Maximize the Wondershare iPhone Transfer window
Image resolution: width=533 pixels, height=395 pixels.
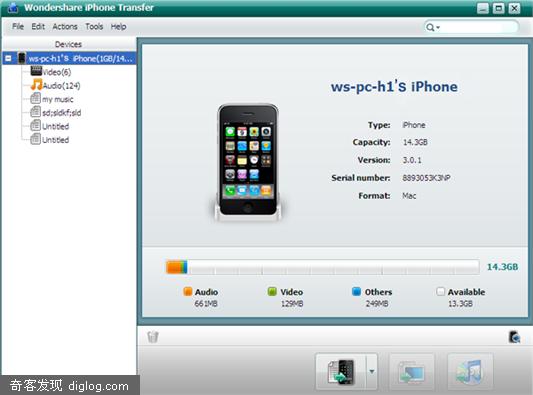coord(498,8)
